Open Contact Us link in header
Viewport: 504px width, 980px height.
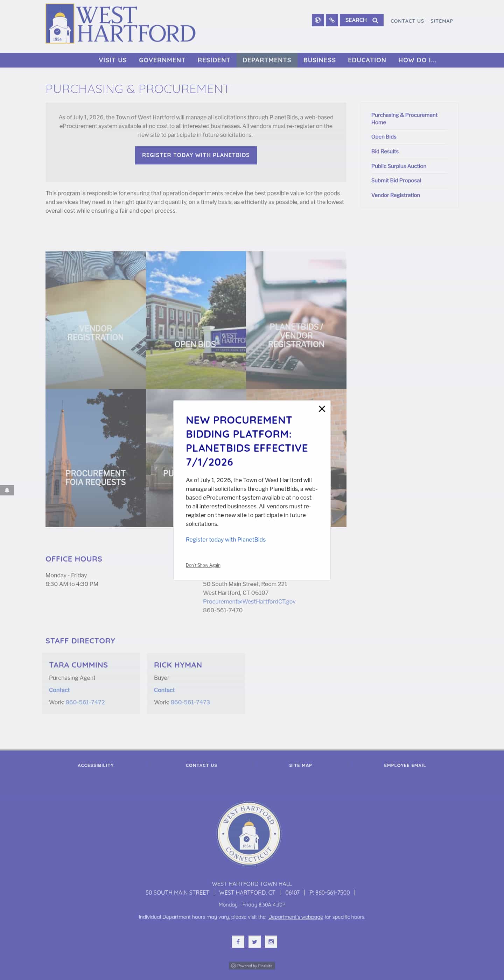407,21
